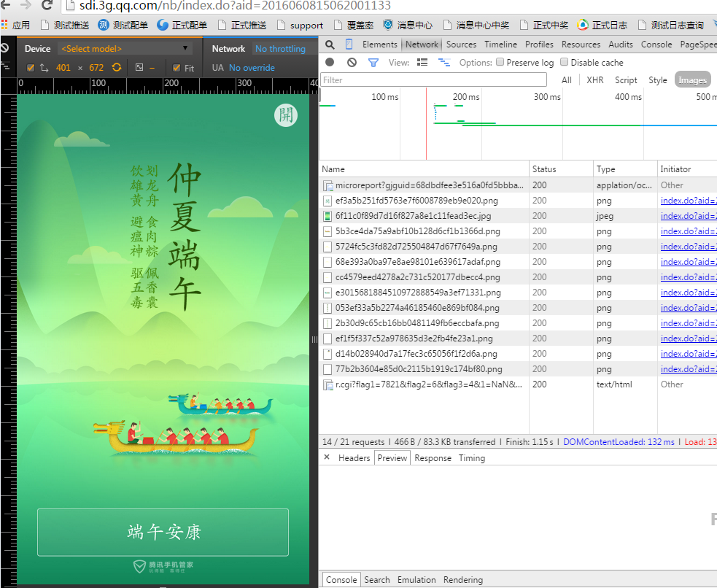Open the No throttling network dropdown
This screenshot has width=717, height=588.
tap(280, 49)
